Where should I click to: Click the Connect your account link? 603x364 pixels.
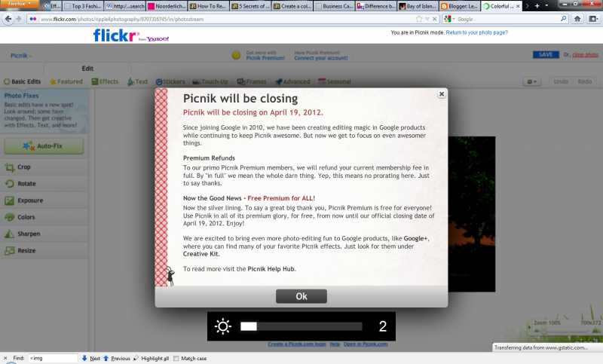(321, 58)
